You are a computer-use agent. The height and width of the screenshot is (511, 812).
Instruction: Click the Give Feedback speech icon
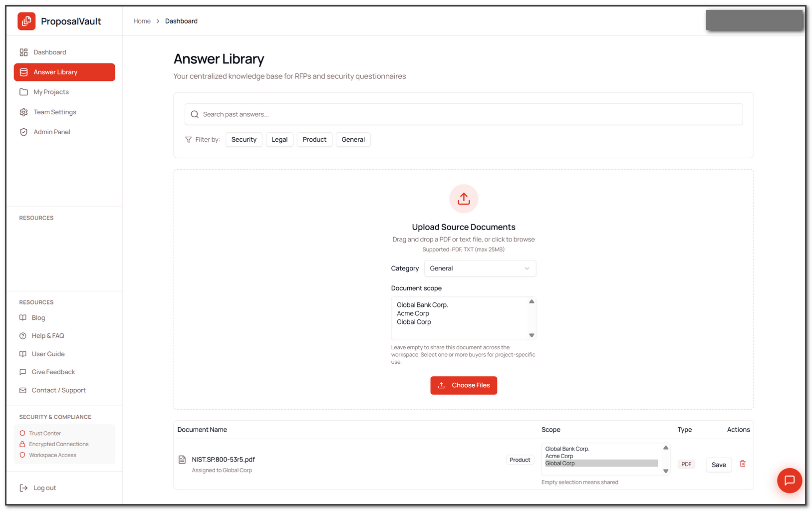click(x=23, y=372)
